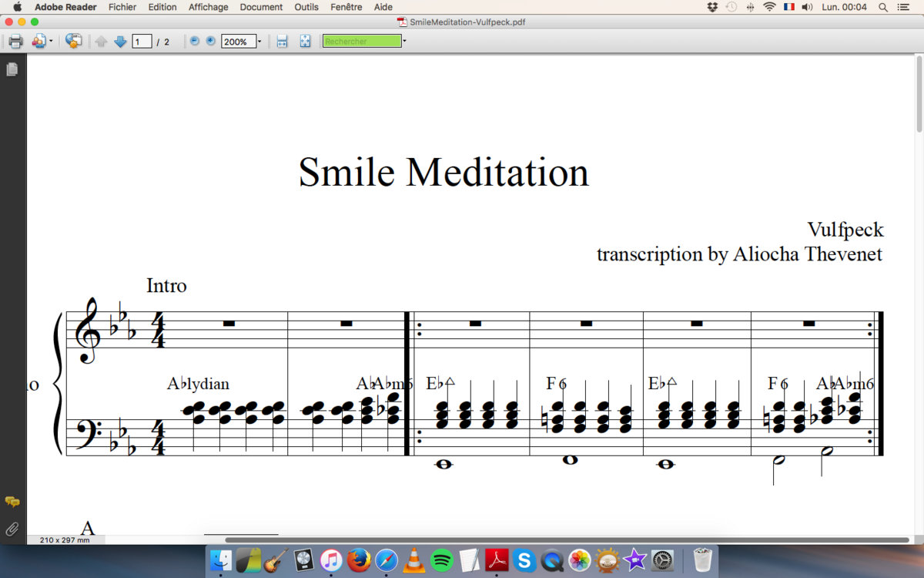
Task: Open the Apple menu
Action: (x=17, y=7)
